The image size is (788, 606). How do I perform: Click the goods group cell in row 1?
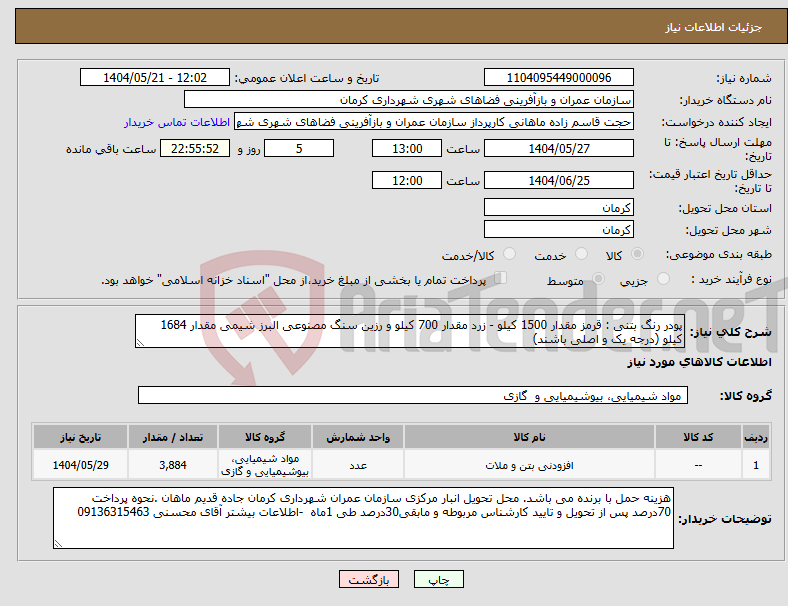point(265,465)
